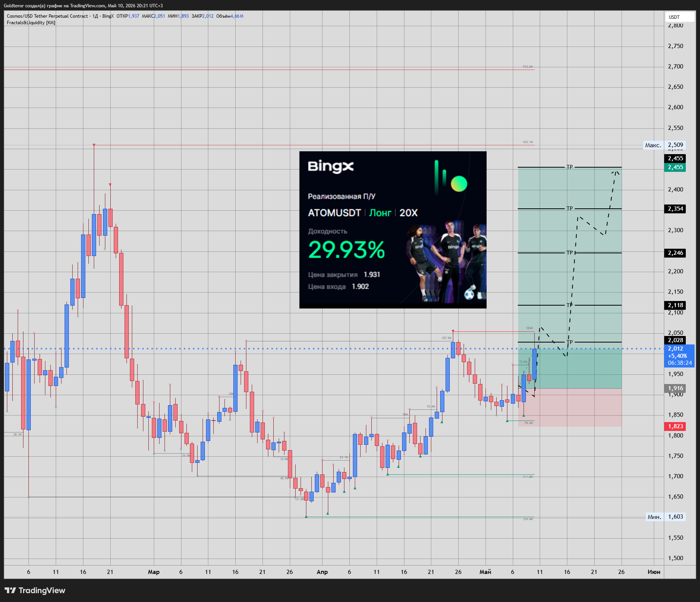The height and width of the screenshot is (602, 700).
Task: Click the ATOMUSDT ticker on the BingX card
Action: click(x=334, y=213)
